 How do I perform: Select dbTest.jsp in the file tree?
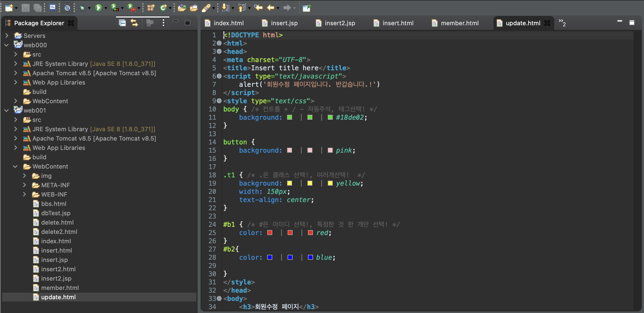(x=56, y=213)
